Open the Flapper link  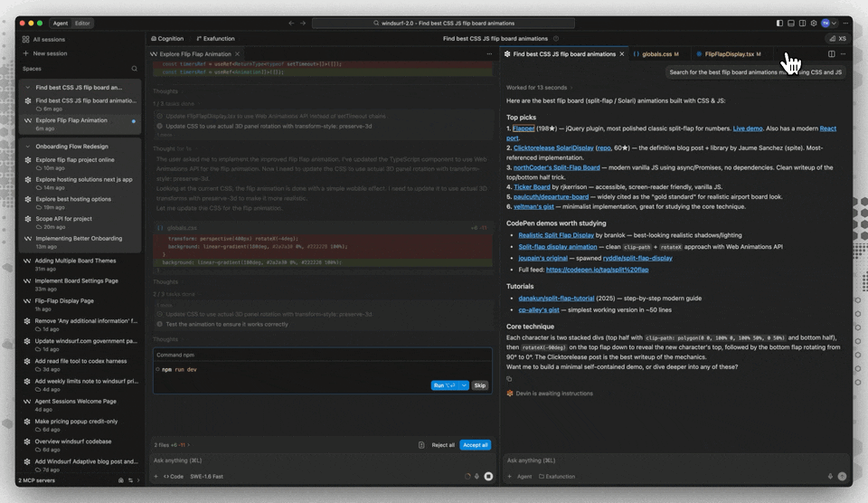(x=524, y=128)
